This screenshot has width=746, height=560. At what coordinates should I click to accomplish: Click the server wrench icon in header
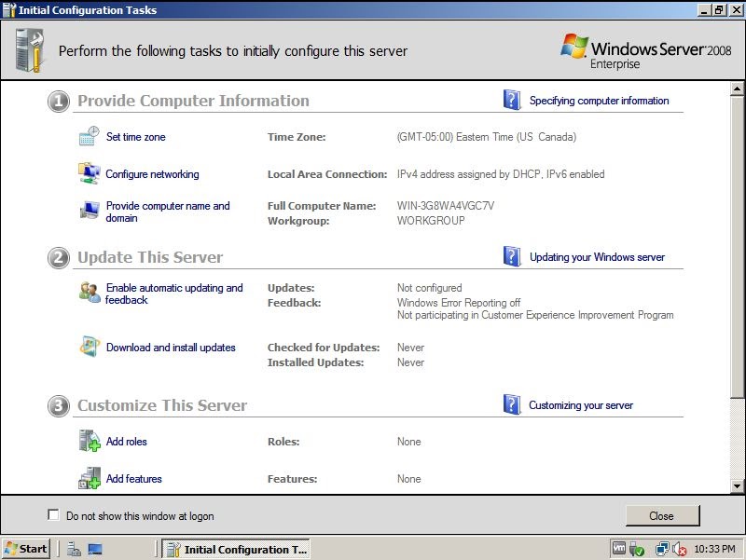click(x=30, y=50)
